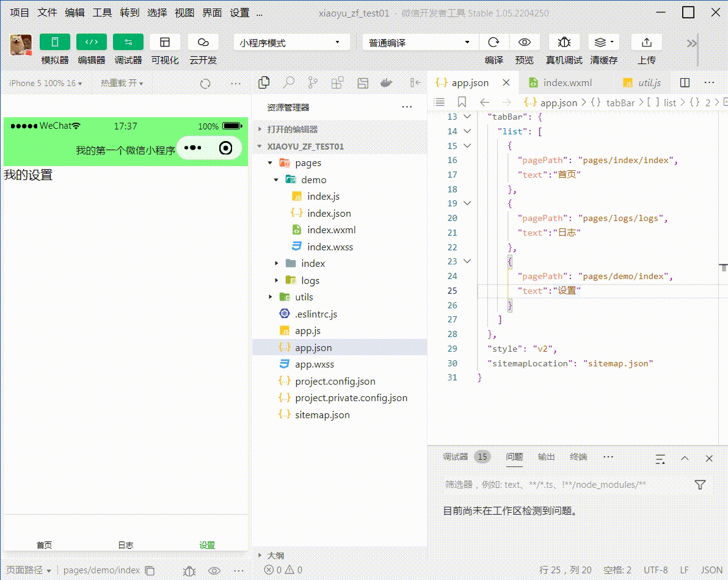Open the file explorer copy icon
The image size is (728, 580).
[264, 82]
